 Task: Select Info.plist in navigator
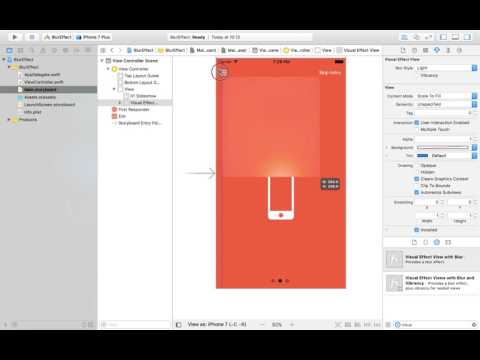[32, 112]
